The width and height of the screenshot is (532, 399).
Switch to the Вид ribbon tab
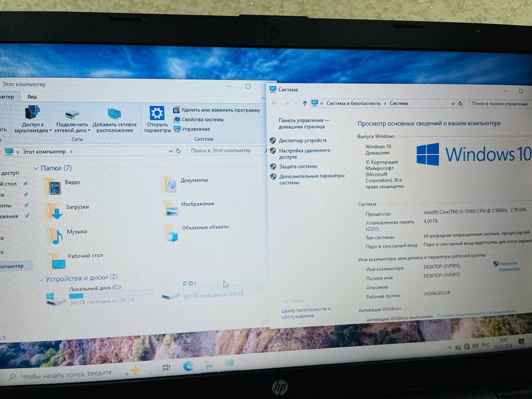pos(33,97)
